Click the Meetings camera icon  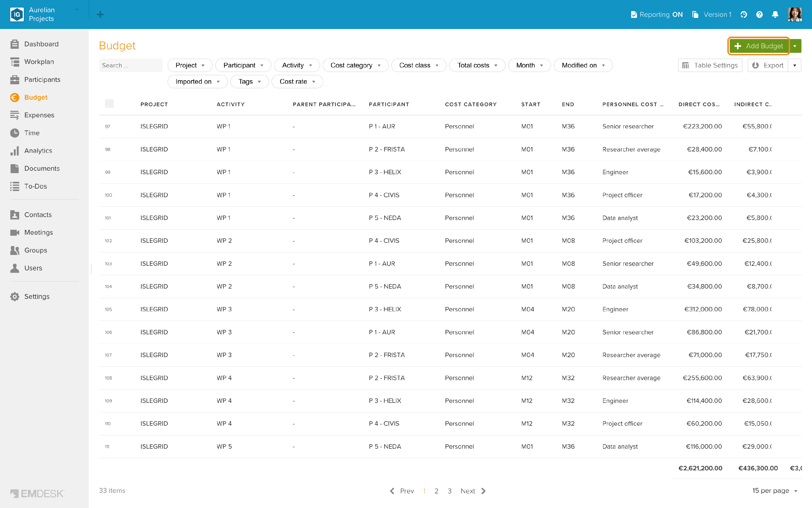[14, 232]
